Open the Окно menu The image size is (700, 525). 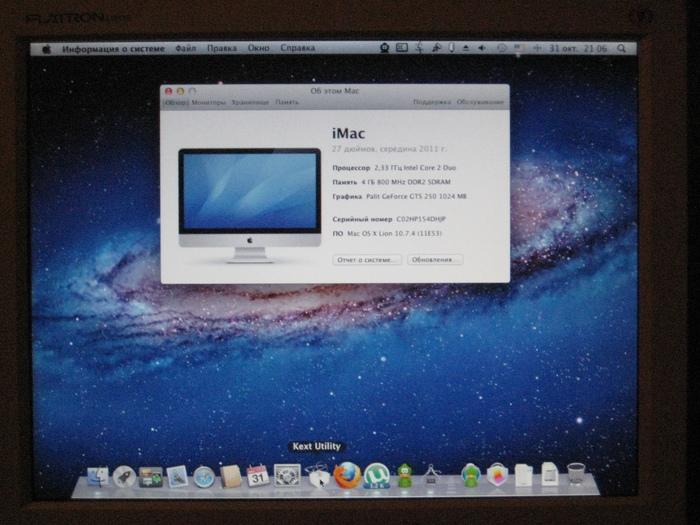(258, 48)
